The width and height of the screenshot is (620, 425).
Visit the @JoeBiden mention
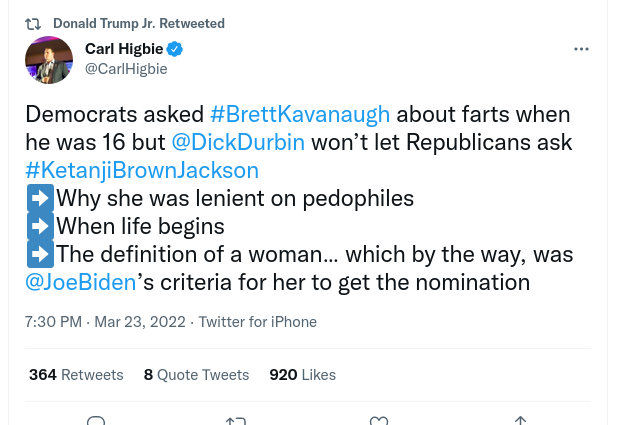click(81, 282)
